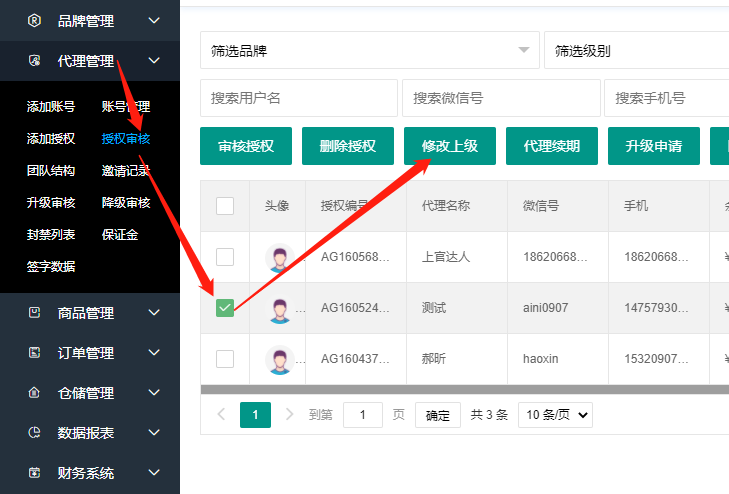
Task: Click the 数据报表 chart icon
Action: coord(35,433)
